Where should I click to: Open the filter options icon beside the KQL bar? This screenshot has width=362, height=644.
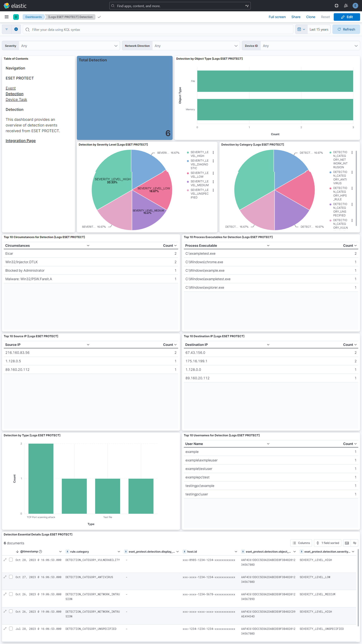[6, 29]
